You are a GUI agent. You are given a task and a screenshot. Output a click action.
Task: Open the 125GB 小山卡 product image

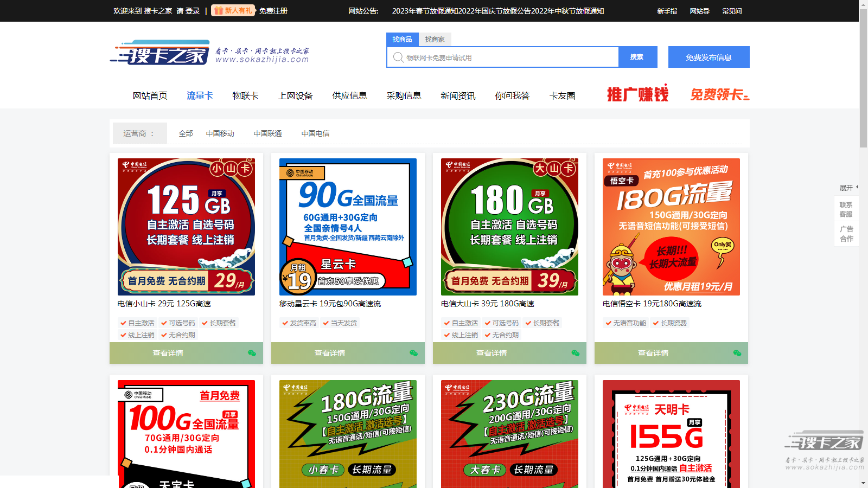click(186, 227)
